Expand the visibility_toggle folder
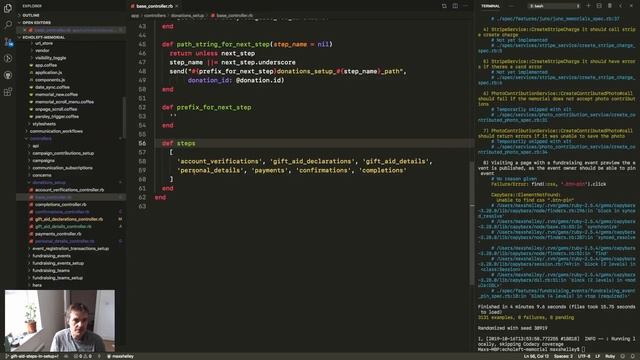 pyautogui.click(x=50, y=58)
